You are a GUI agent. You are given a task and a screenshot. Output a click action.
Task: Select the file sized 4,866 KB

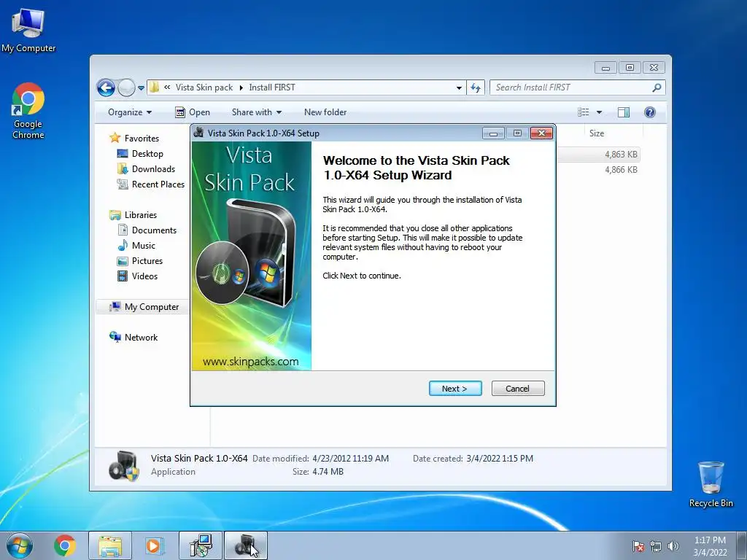click(x=621, y=169)
